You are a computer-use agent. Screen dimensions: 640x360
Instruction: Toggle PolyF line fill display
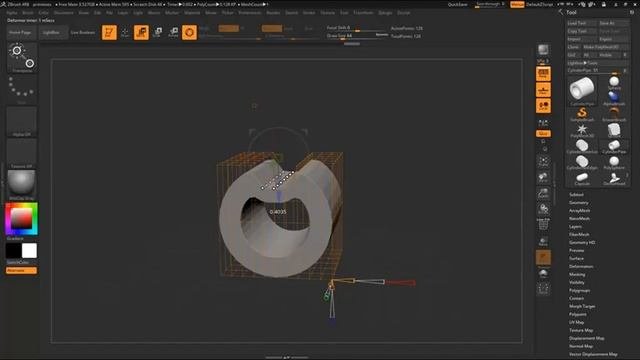pyautogui.click(x=543, y=225)
